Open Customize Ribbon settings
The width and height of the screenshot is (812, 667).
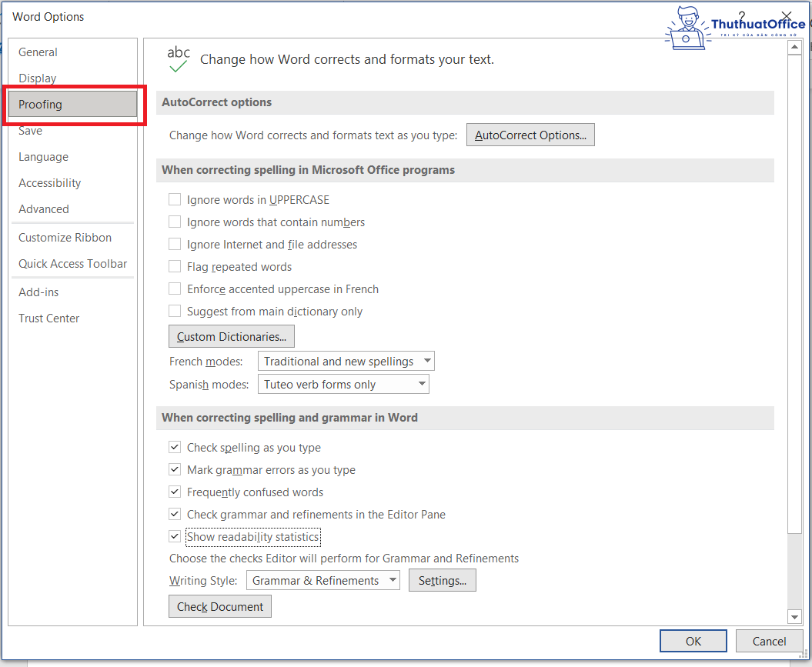click(x=65, y=238)
